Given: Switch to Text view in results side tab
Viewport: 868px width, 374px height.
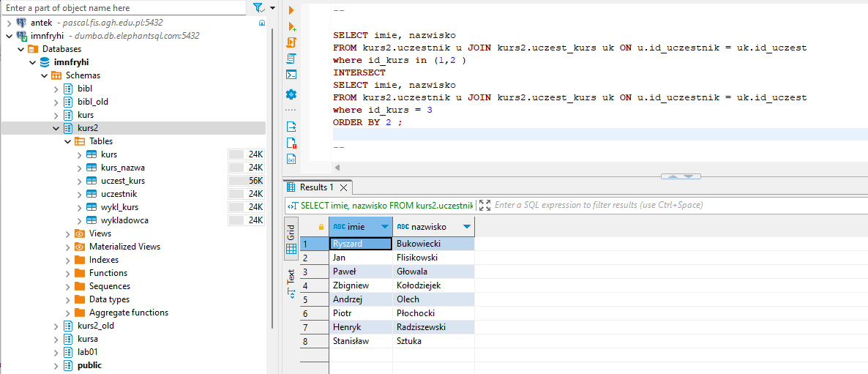Looking at the screenshot, I should 291,285.
